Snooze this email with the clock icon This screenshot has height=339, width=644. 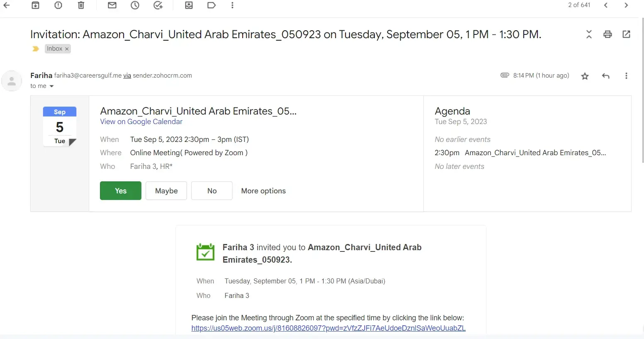coord(135,5)
